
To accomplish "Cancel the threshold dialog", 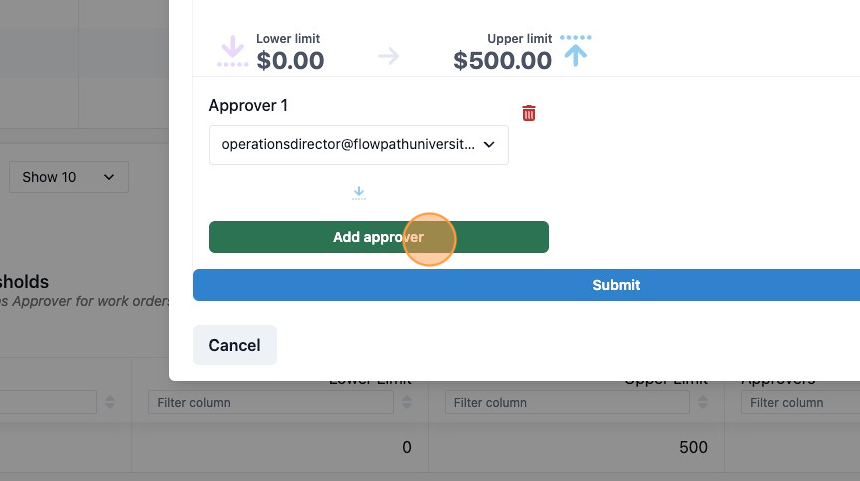I will (235, 345).
